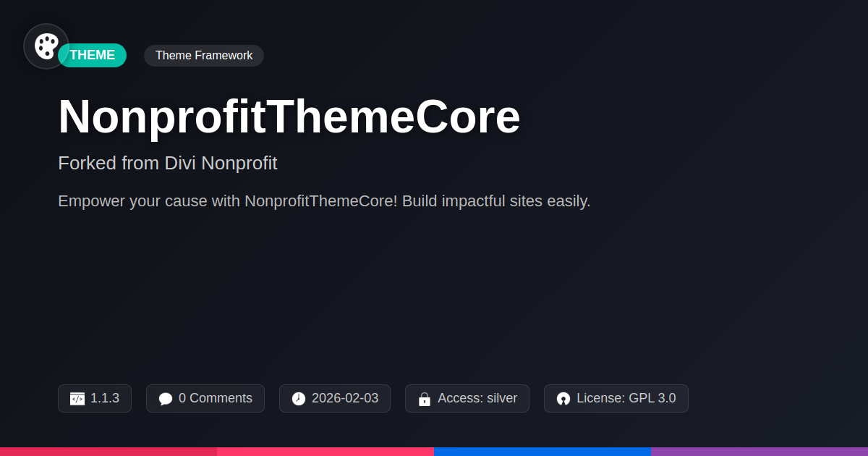Click the crimson red bottom bar segment
Image resolution: width=868 pixels, height=456 pixels.
tap(109, 451)
